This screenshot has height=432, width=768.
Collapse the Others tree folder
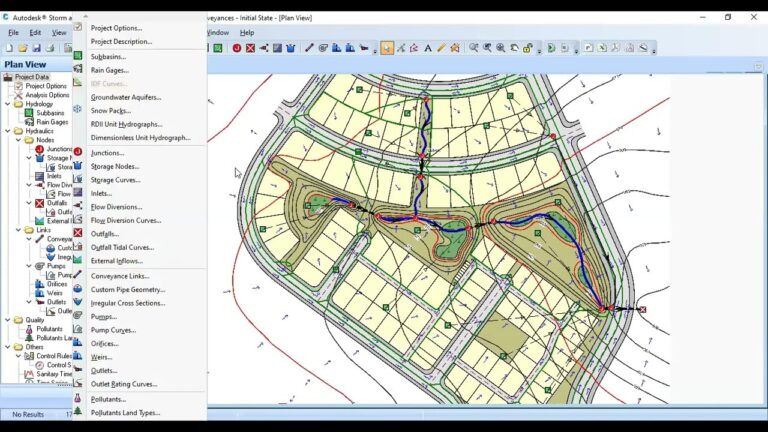pyautogui.click(x=8, y=347)
